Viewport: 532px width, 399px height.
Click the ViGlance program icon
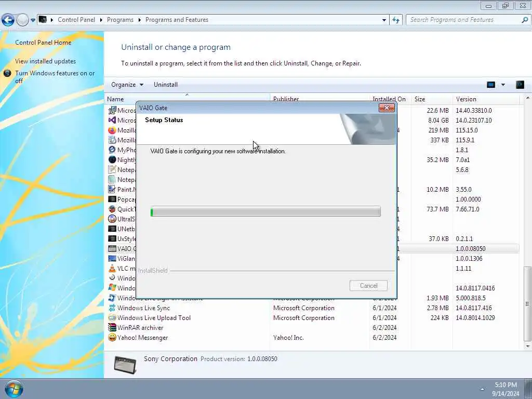coord(112,259)
